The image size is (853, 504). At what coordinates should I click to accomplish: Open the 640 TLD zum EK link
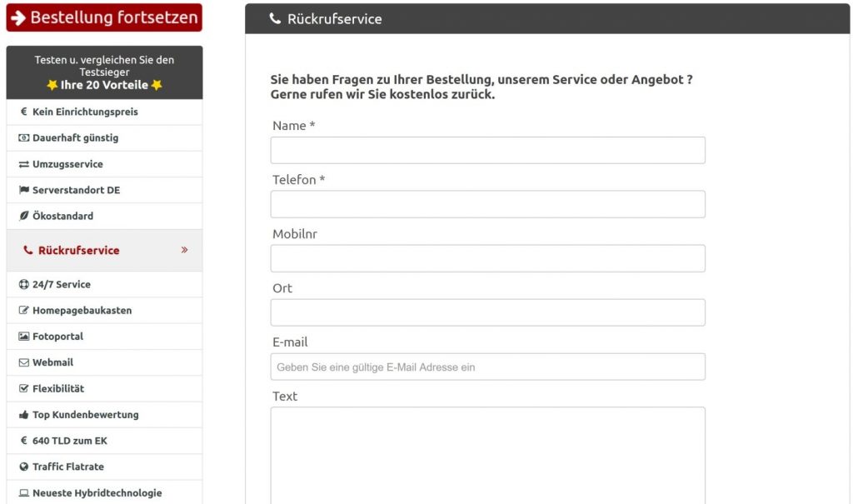point(104,441)
